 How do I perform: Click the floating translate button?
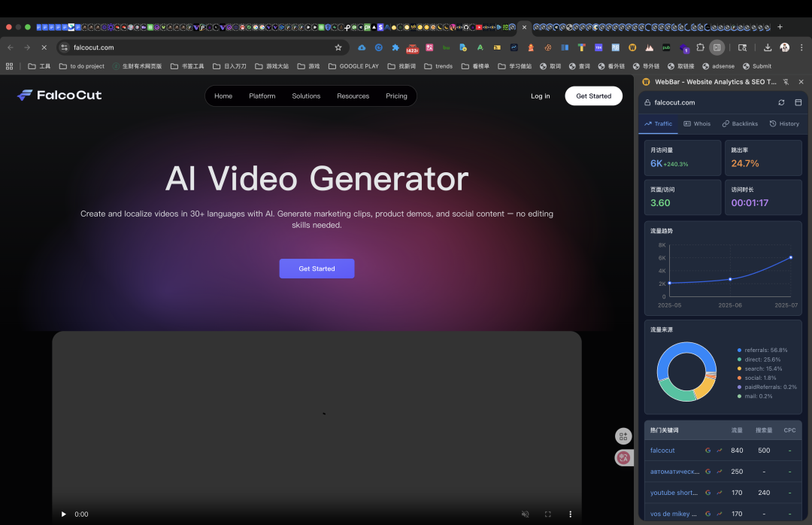pyautogui.click(x=623, y=457)
